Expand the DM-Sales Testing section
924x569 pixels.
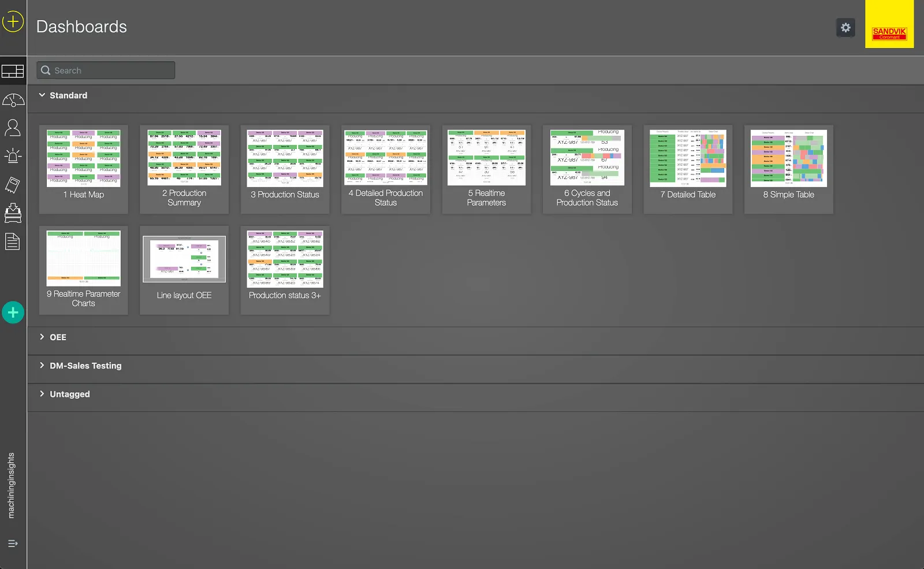pos(85,365)
